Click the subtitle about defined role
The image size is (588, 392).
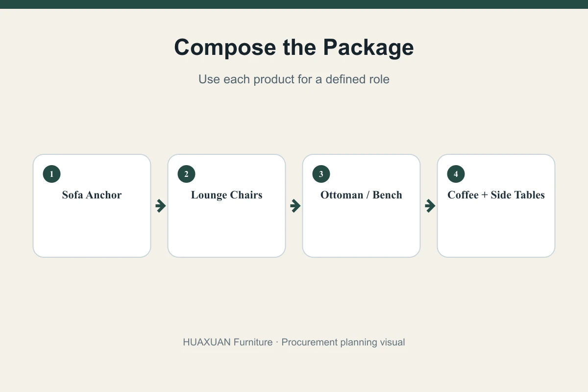tap(294, 79)
